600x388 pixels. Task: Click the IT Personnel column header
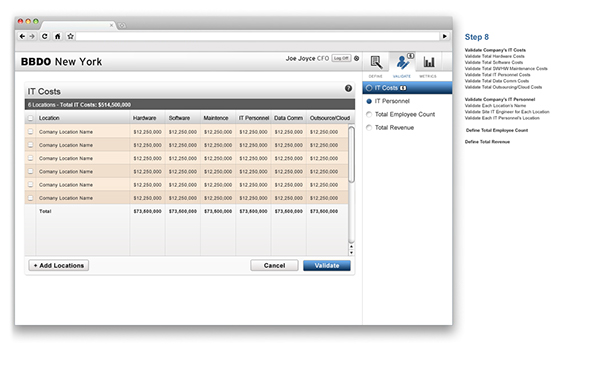(x=253, y=118)
